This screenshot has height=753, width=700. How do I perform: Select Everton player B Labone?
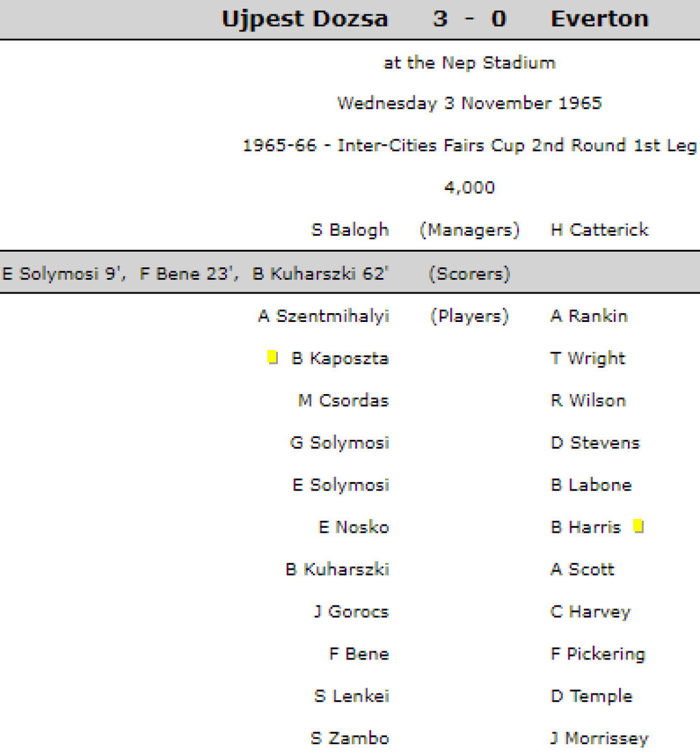pyautogui.click(x=591, y=485)
